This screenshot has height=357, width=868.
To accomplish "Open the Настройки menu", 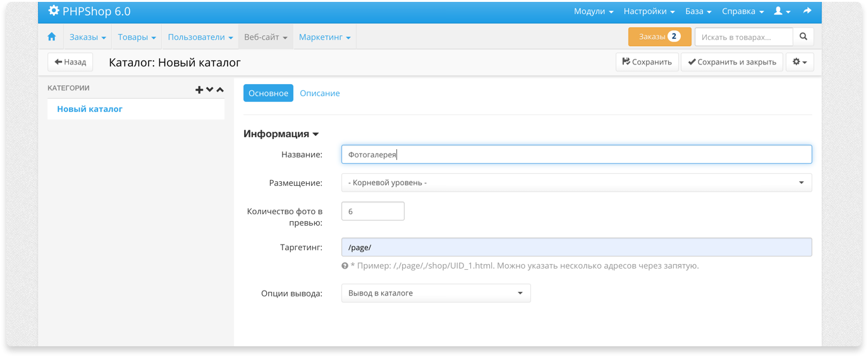I will click(x=649, y=11).
